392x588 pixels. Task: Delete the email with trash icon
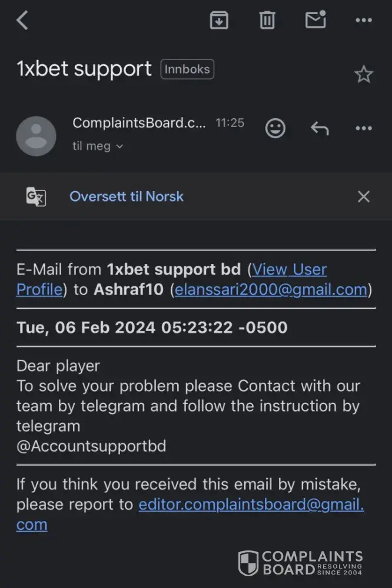(267, 21)
